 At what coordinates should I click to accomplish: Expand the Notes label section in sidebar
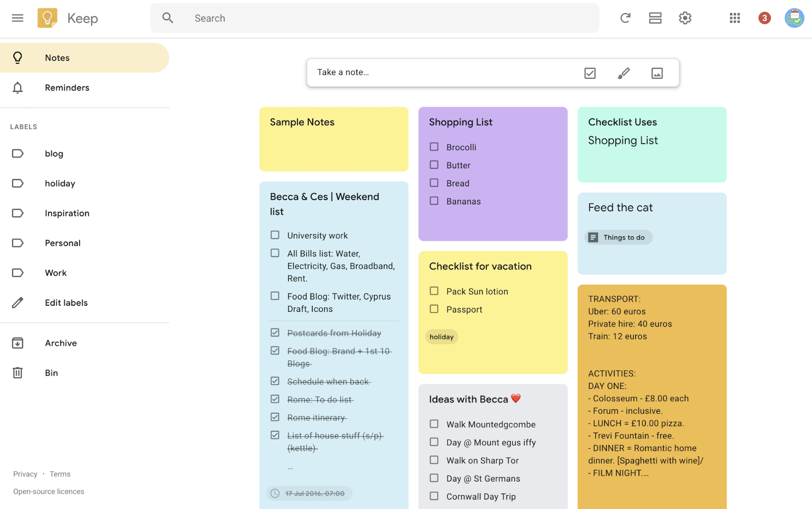[57, 57]
